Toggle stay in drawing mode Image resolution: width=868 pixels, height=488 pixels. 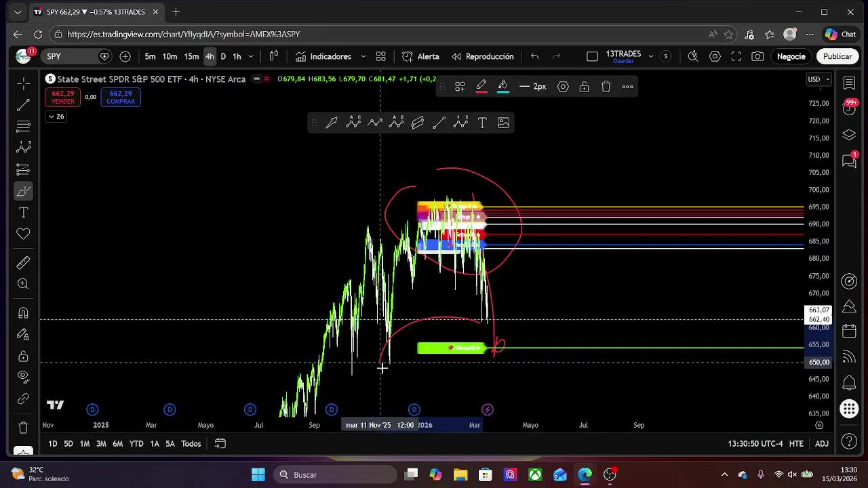(x=23, y=334)
